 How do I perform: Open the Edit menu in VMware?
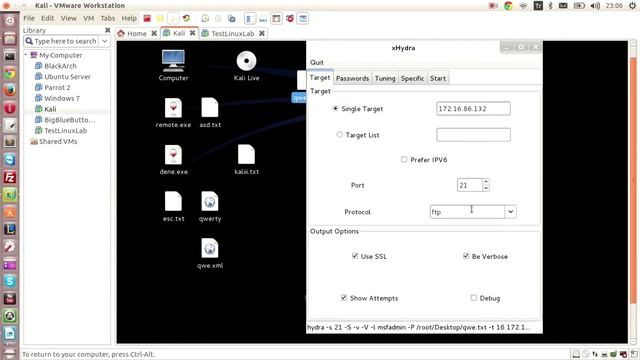tap(47, 18)
